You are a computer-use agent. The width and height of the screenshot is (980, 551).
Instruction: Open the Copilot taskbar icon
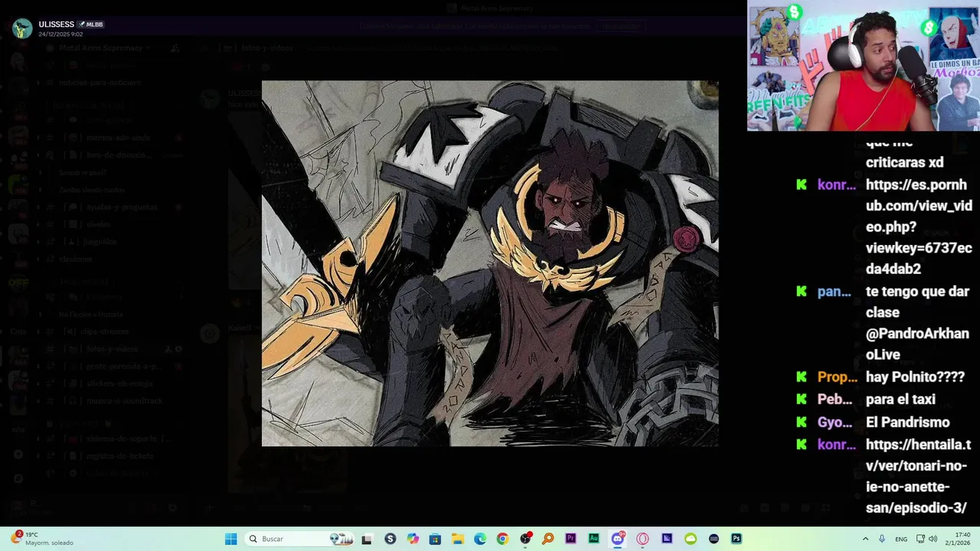(413, 539)
